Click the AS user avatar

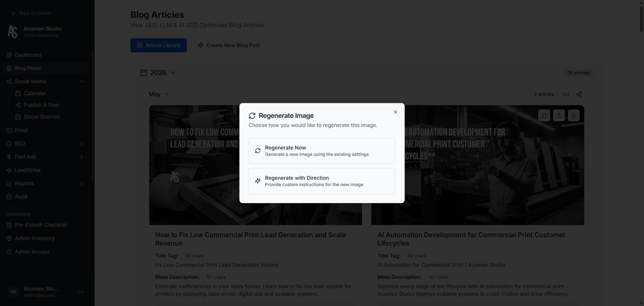tap(13, 292)
